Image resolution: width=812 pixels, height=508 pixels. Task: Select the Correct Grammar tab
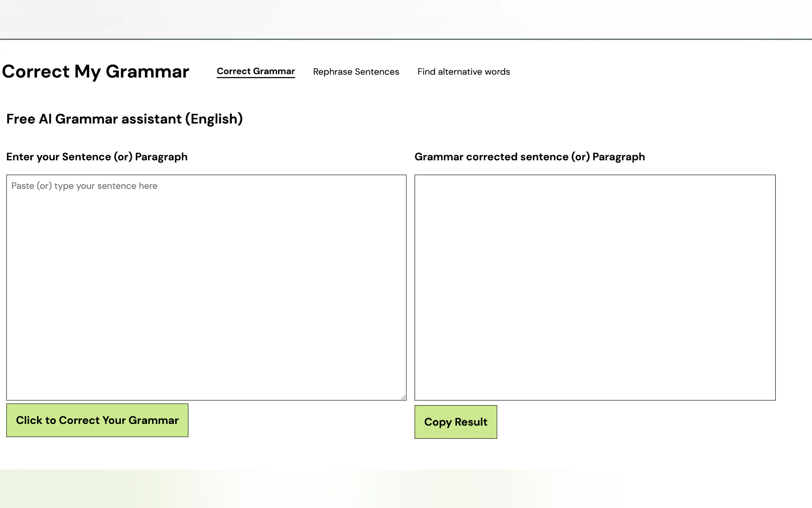pos(255,71)
